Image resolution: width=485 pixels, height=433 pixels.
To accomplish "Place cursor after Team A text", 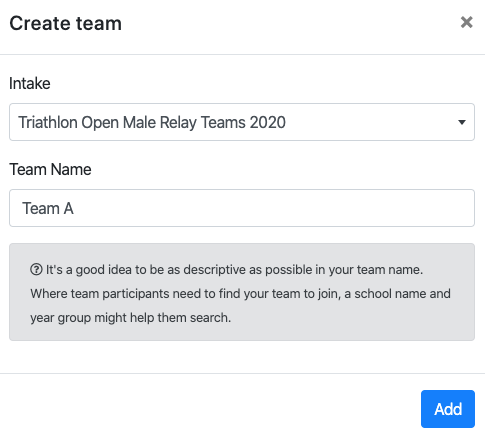I will (75, 208).
